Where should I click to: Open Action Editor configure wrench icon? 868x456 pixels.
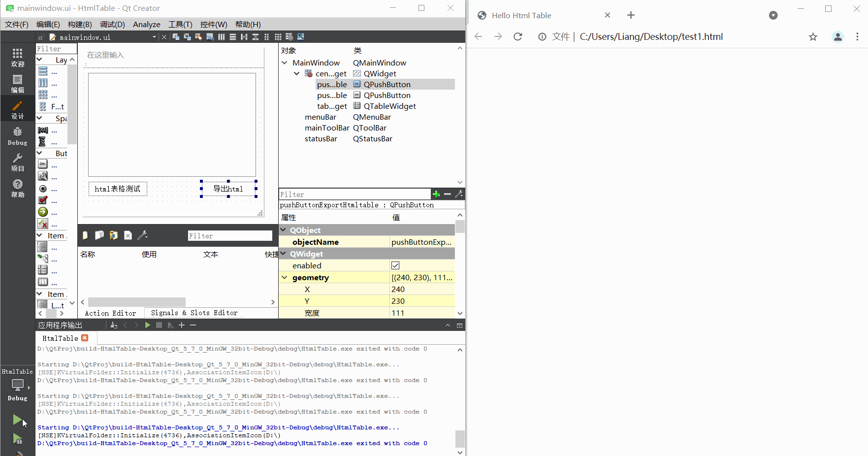click(142, 235)
